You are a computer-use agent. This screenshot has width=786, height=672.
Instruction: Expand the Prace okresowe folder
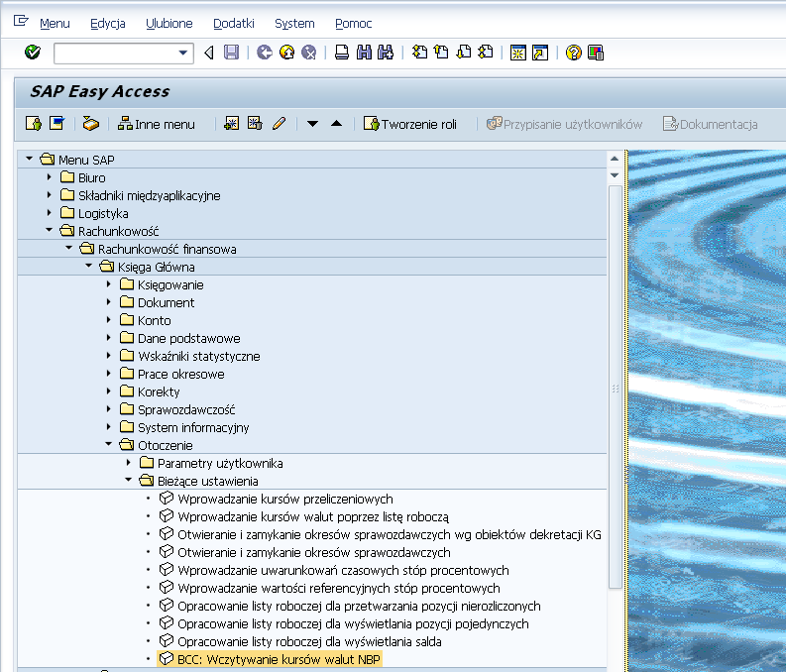tap(109, 374)
